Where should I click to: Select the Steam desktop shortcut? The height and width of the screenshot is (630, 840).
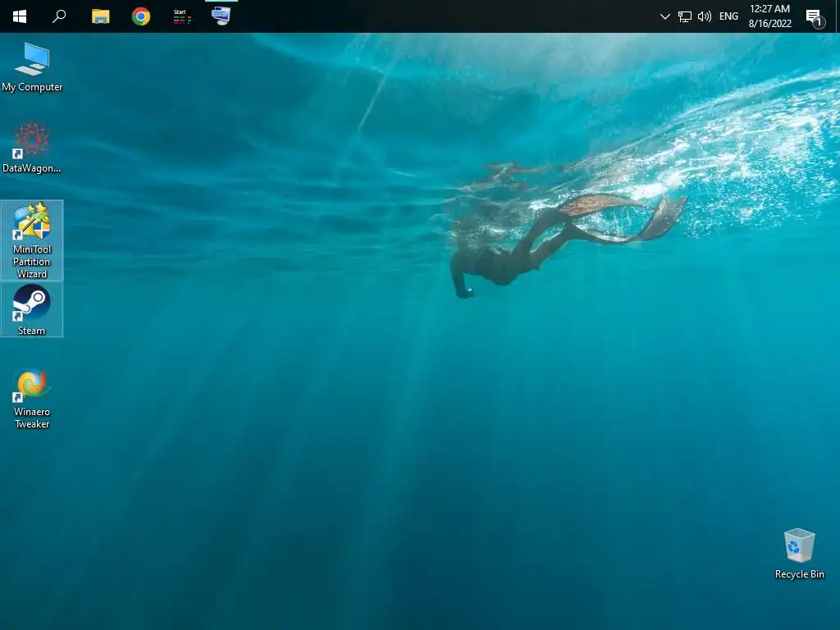click(32, 309)
